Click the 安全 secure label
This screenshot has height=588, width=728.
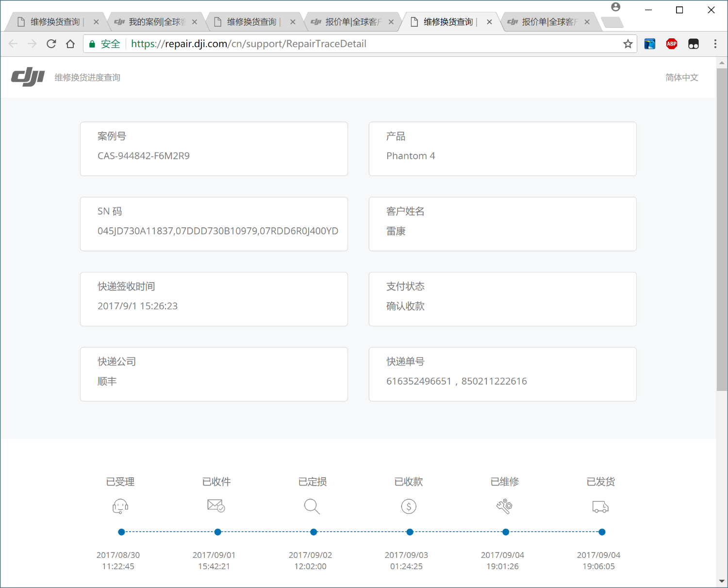click(110, 44)
